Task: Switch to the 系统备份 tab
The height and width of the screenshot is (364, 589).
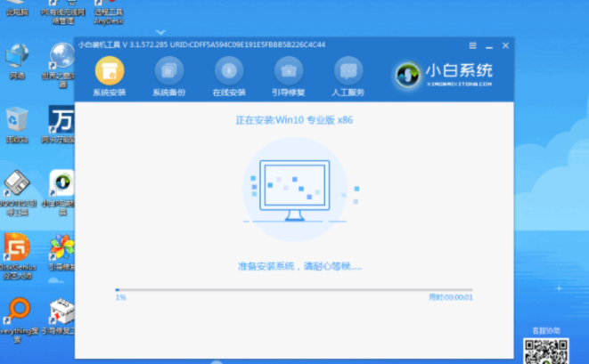Action: pos(169,72)
